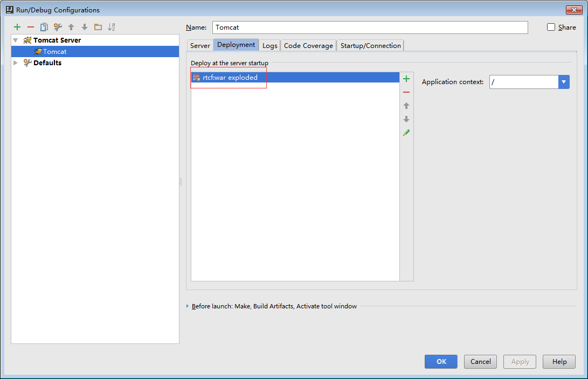The image size is (588, 379).
Task: Confirm with the OK button
Action: [x=441, y=362]
